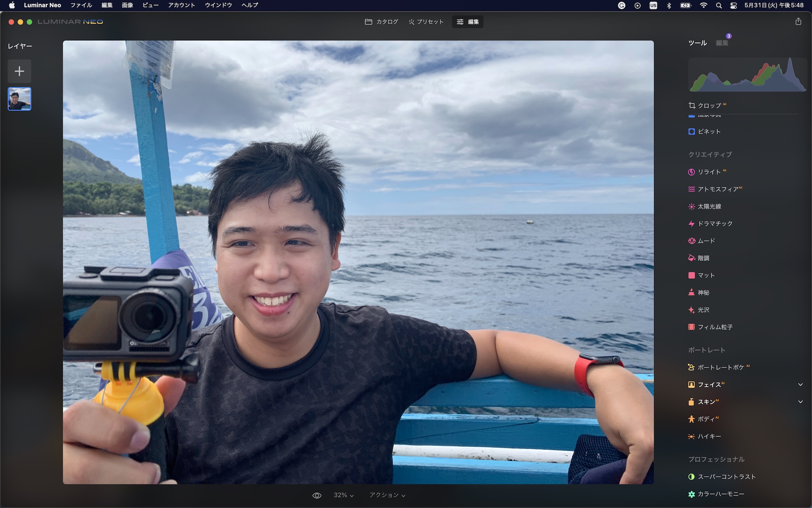Select the photo layer thumbnail
The image size is (812, 508).
pyautogui.click(x=19, y=99)
